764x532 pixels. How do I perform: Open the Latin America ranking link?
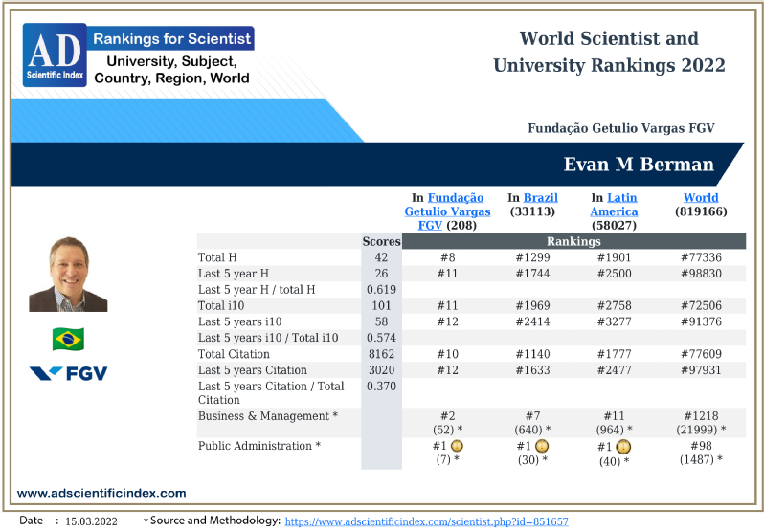click(614, 205)
